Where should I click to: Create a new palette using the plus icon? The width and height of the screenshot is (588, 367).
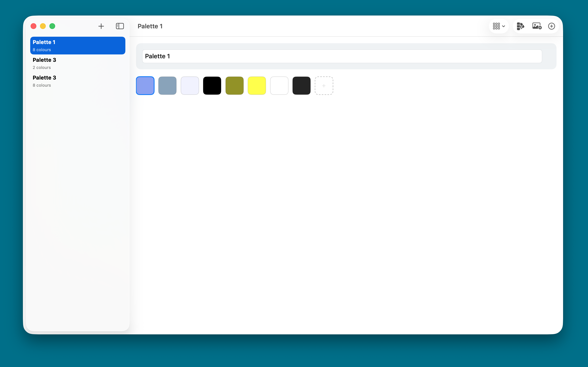click(x=101, y=26)
